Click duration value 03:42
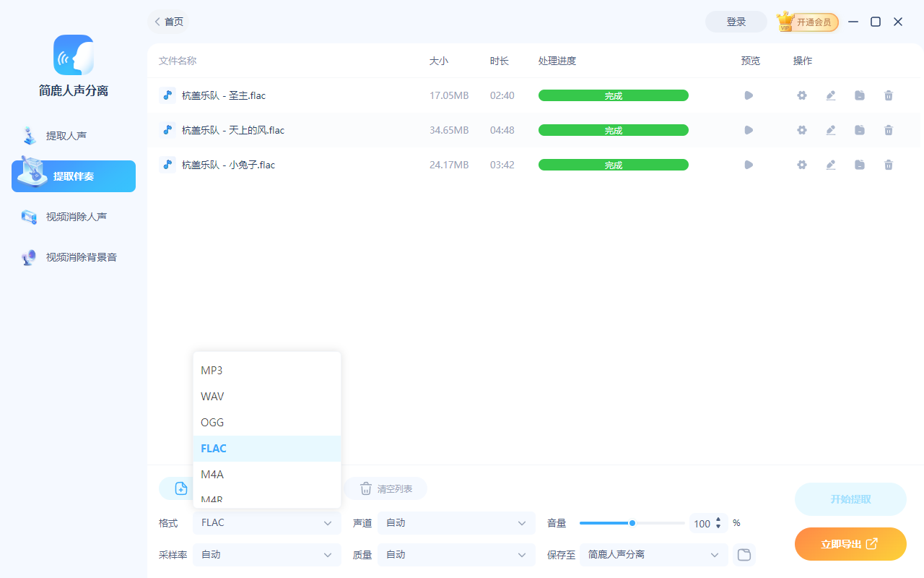This screenshot has height=578, width=924. pyautogui.click(x=502, y=165)
